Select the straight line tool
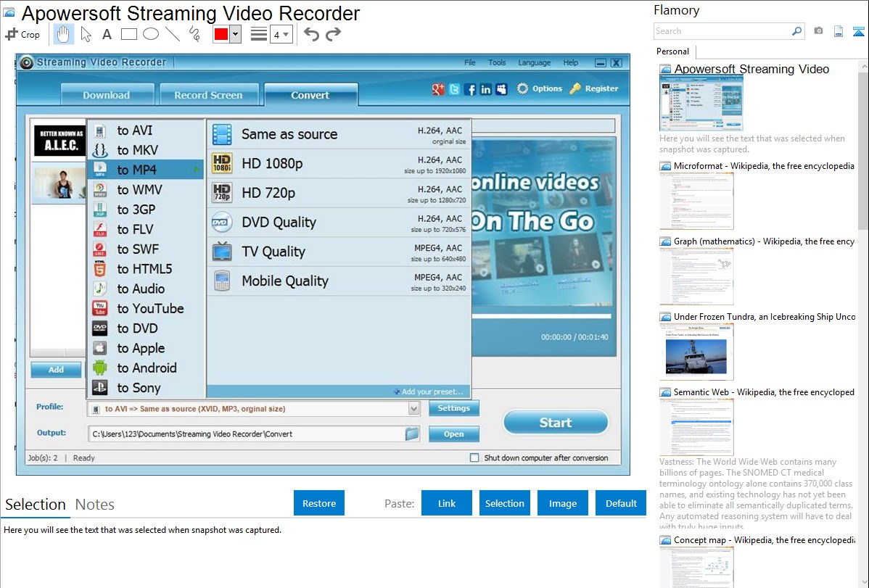The image size is (869, 588). 172,34
